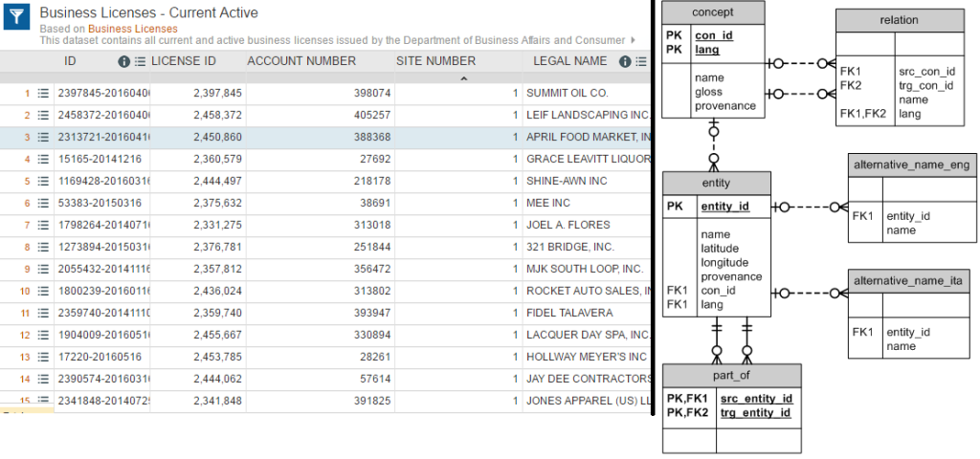Image resolution: width=980 pixels, height=459 pixels.
Task: Open row 3 options menu icon
Action: 43,137
